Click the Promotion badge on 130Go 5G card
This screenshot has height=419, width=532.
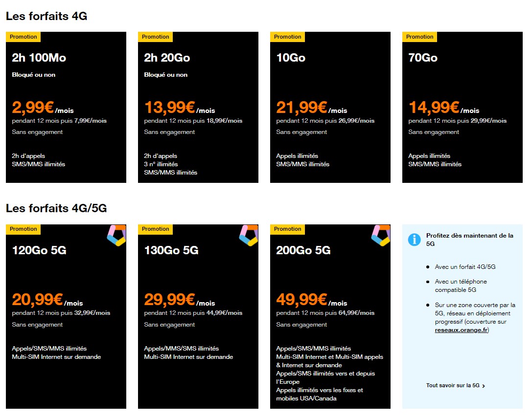tap(155, 229)
